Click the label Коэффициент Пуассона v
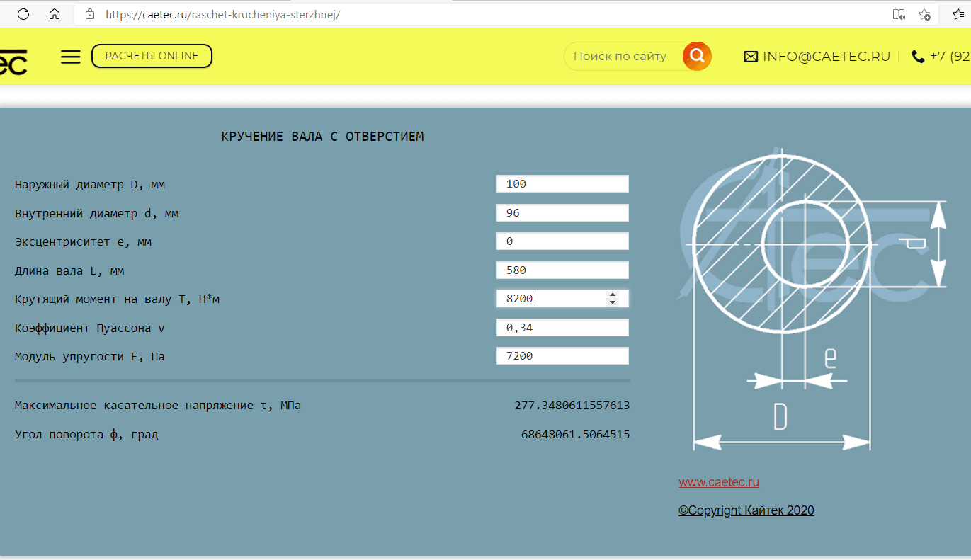Screen dimensions: 971x560 [x=90, y=328]
